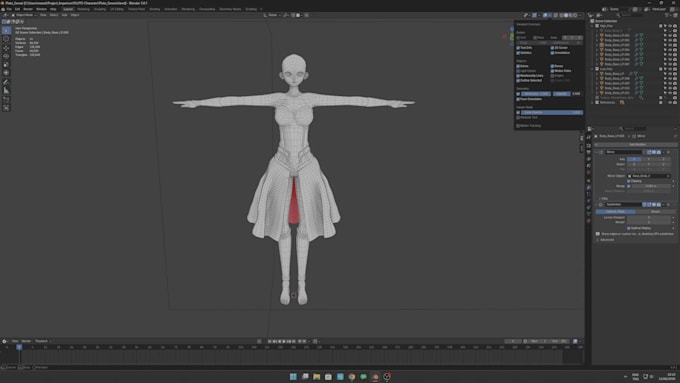Enable Mirror Axis Z button
680x383 pixels.
[x=664, y=159]
